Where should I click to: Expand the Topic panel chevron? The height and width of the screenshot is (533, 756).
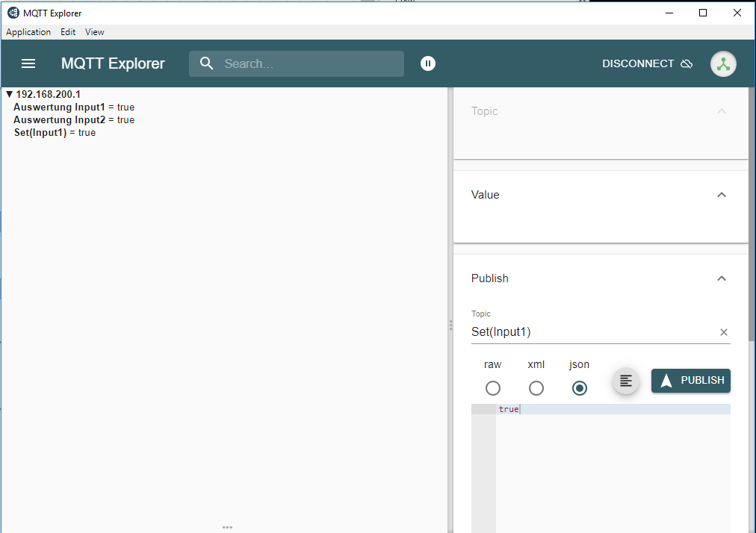click(721, 111)
